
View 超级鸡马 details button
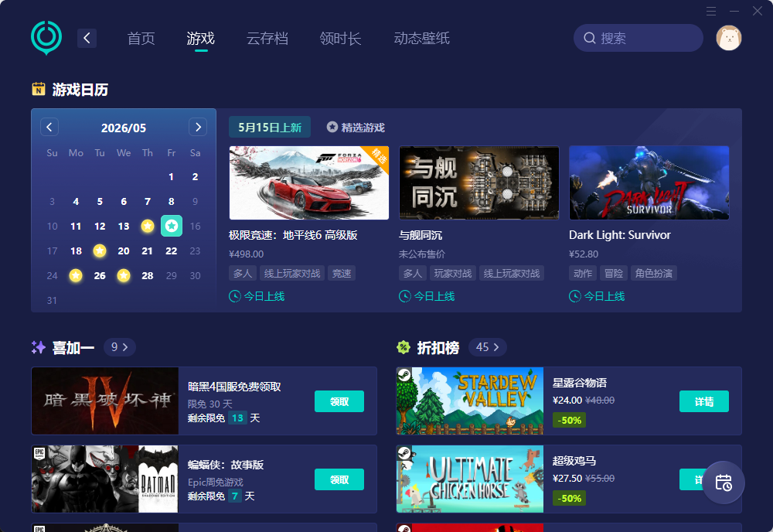(691, 479)
